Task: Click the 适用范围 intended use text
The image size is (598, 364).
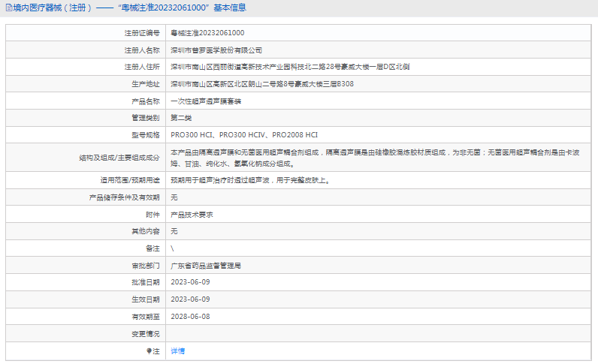Action: (250, 180)
